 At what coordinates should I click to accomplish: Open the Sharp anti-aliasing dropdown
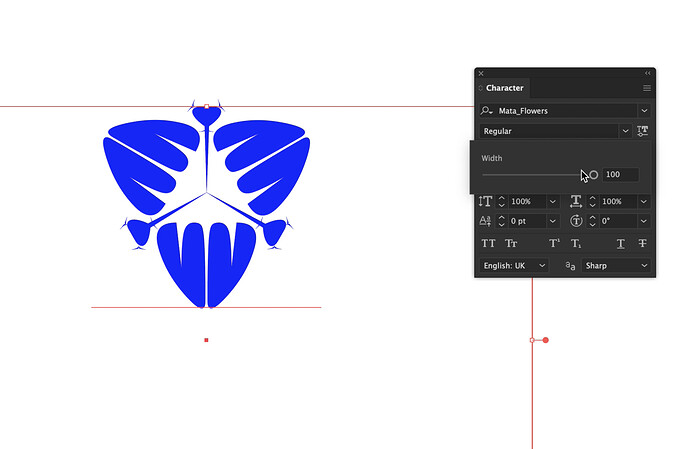(x=616, y=266)
